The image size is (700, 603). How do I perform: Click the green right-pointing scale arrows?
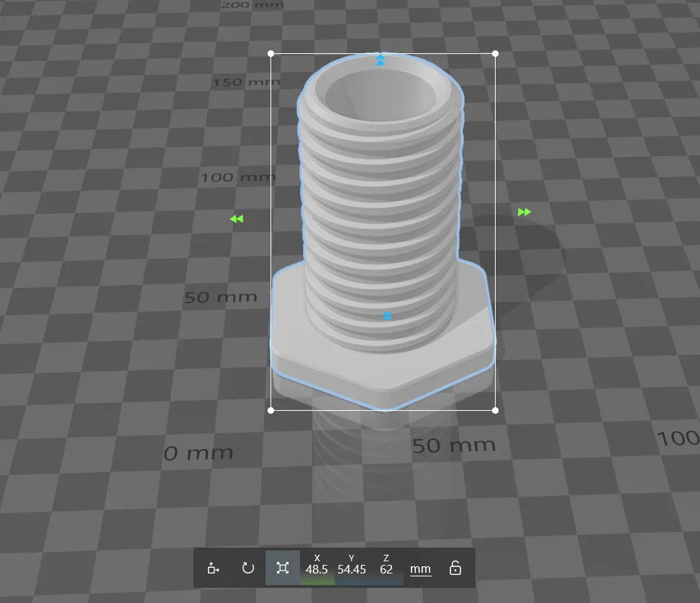tap(524, 212)
